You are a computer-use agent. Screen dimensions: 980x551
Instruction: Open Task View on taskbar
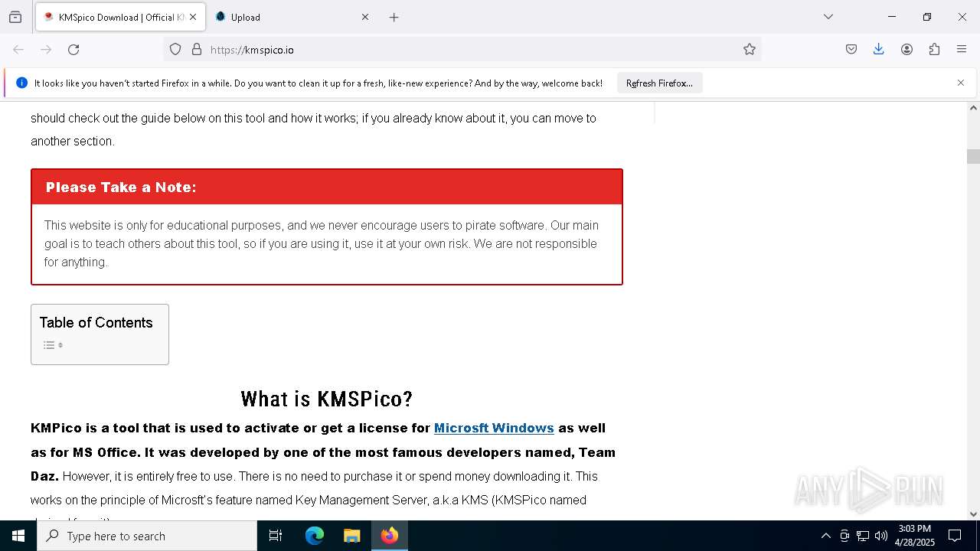pyautogui.click(x=276, y=536)
